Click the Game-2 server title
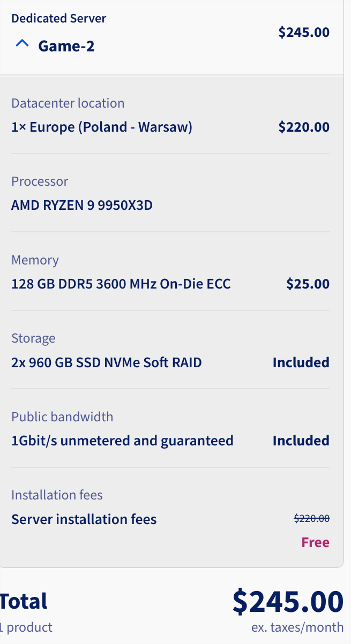351x644 pixels. coord(66,46)
